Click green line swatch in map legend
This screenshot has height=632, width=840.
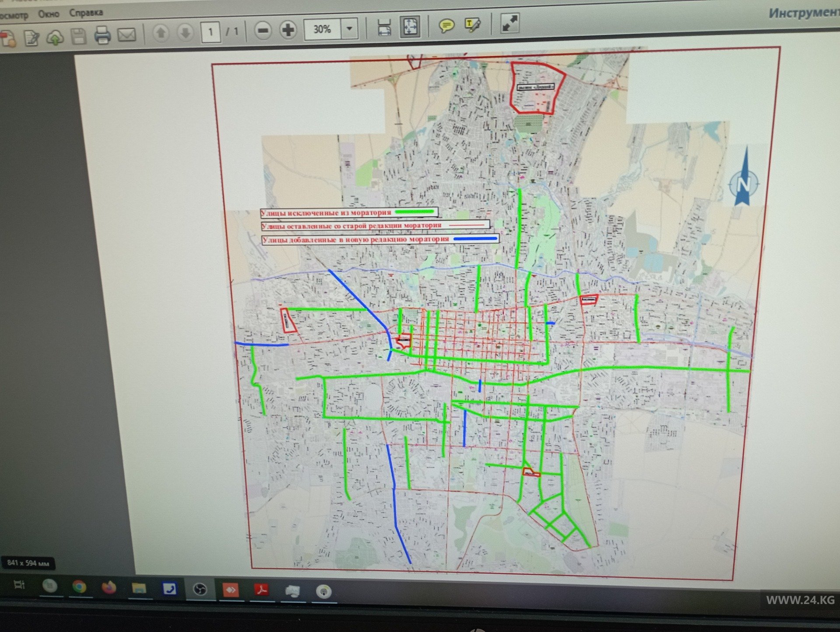[x=414, y=211]
